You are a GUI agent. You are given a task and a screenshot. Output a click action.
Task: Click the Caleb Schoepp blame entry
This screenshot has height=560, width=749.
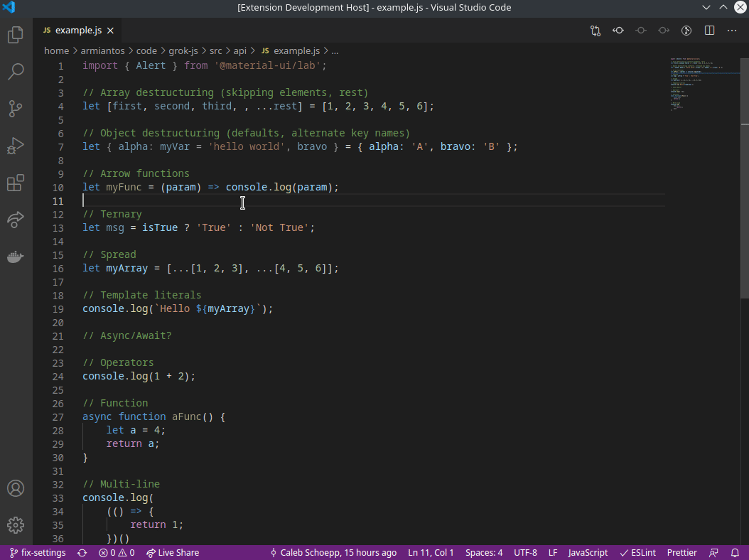(x=333, y=553)
